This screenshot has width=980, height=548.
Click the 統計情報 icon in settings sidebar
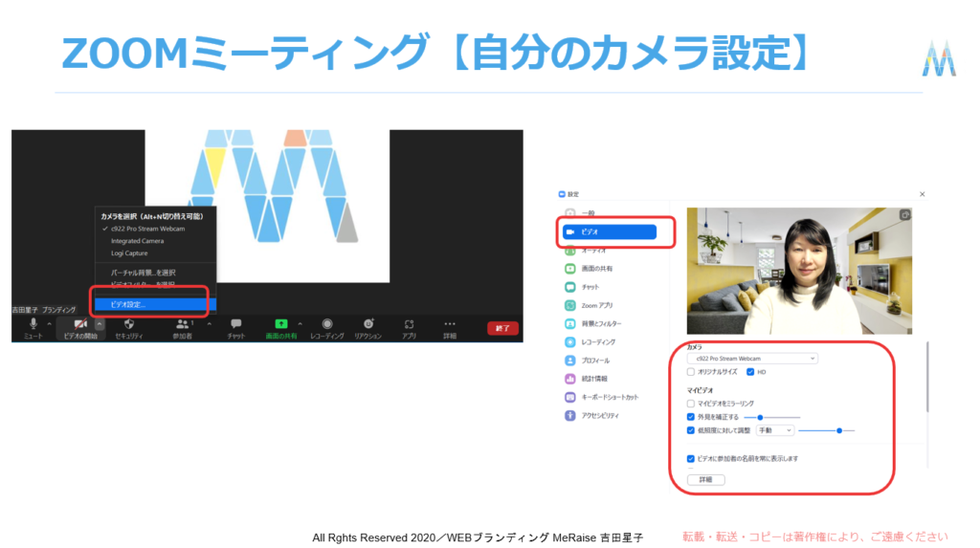(570, 379)
